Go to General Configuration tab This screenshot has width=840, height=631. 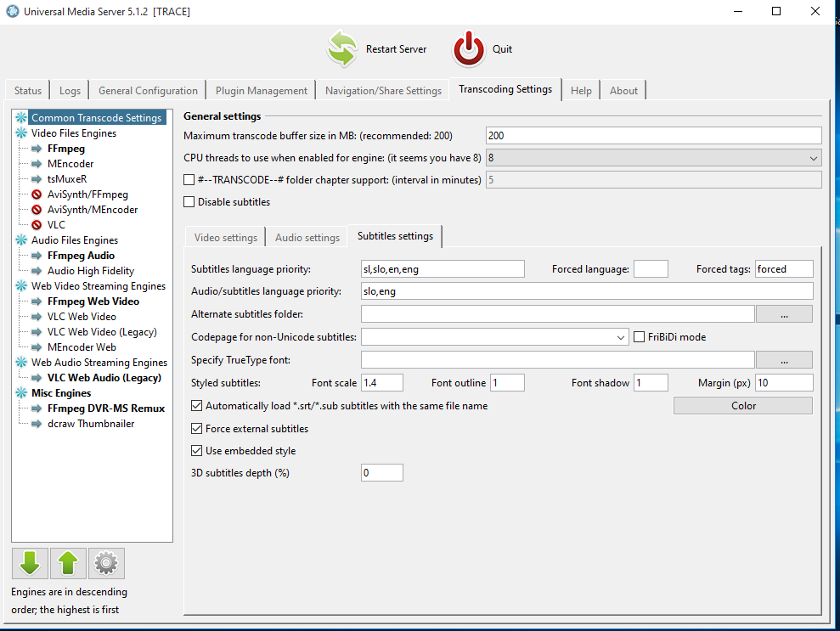pyautogui.click(x=148, y=91)
